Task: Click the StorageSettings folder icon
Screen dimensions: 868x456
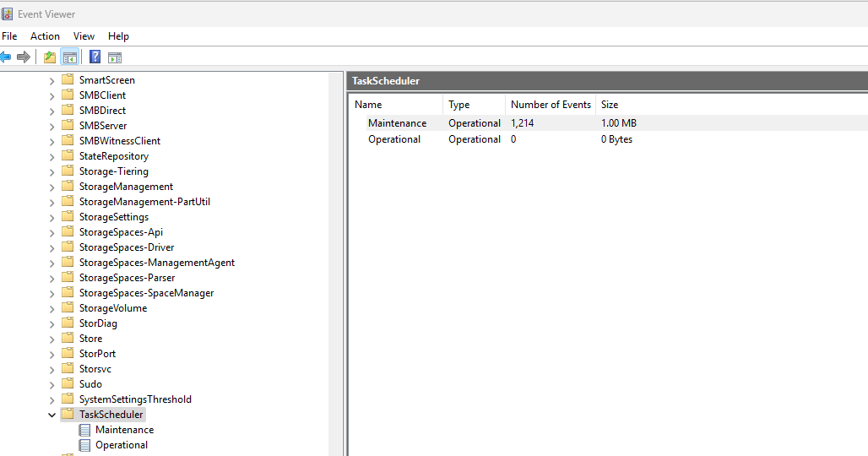Action: coord(68,216)
